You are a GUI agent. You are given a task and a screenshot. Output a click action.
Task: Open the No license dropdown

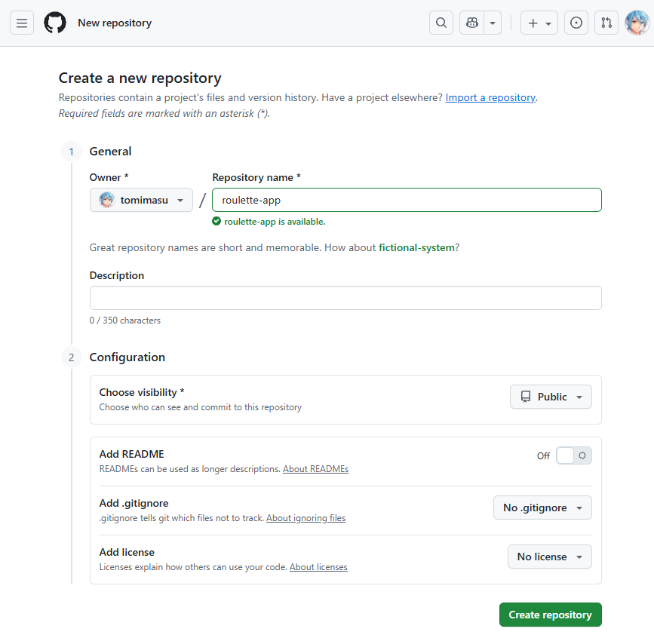(549, 557)
